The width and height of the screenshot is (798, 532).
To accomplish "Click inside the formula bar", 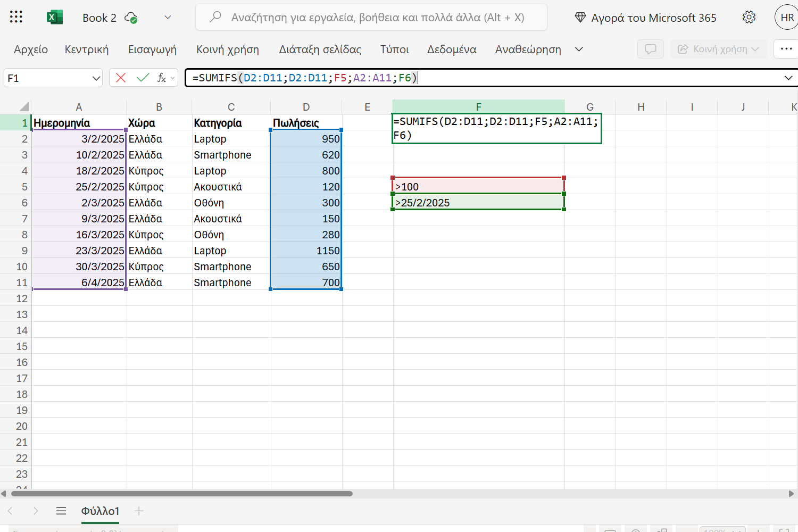I will 484,78.
